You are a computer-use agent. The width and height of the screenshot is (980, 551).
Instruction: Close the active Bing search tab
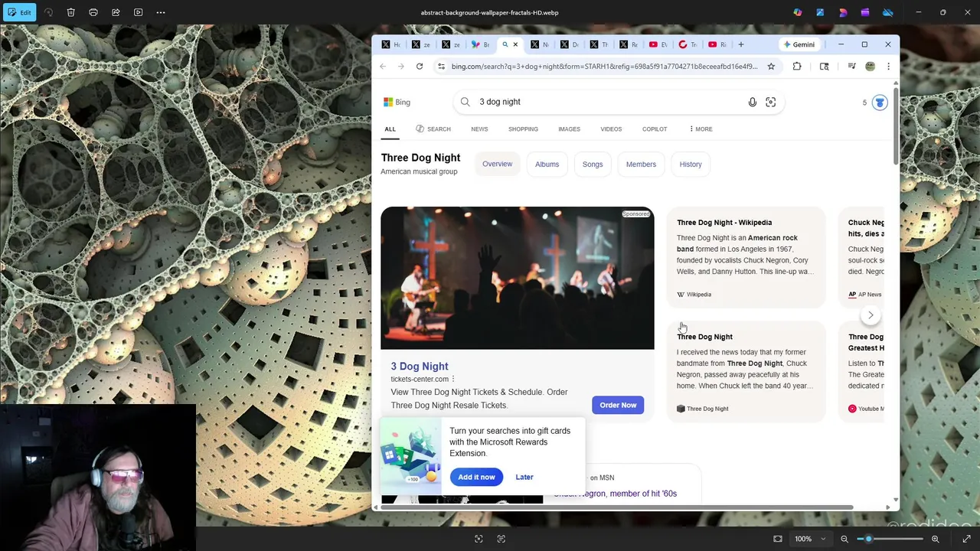[515, 44]
